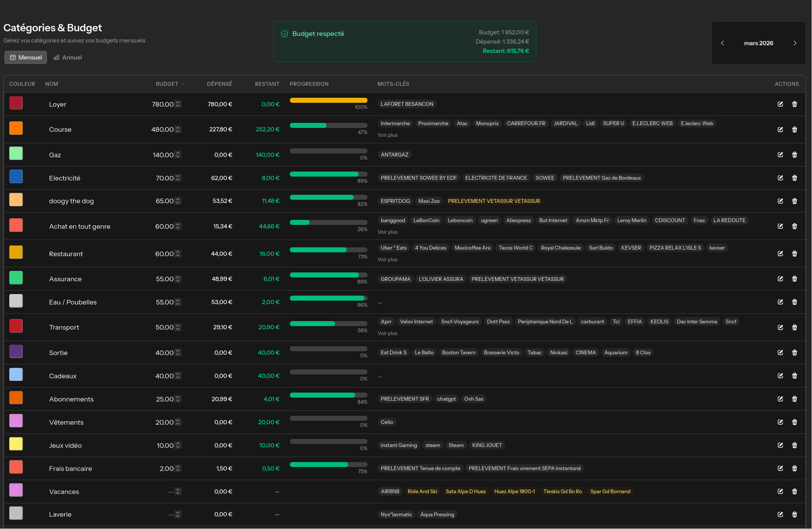Delete the Gaz category

click(795, 155)
